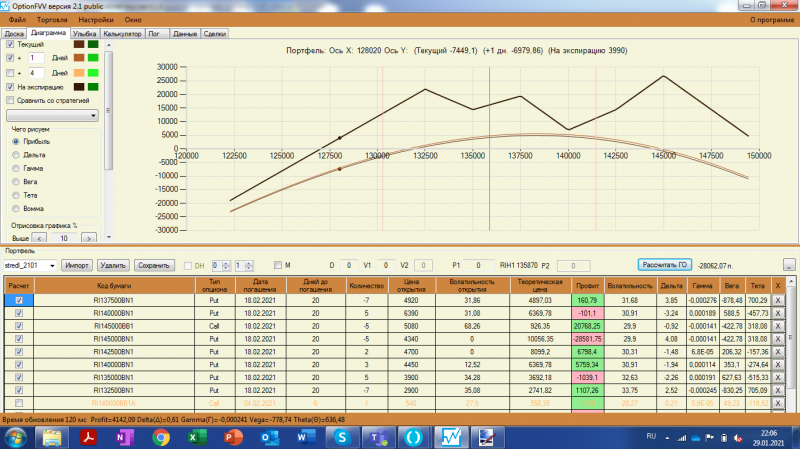
Task: Click the Рассчитать ГО button
Action: tap(665, 265)
